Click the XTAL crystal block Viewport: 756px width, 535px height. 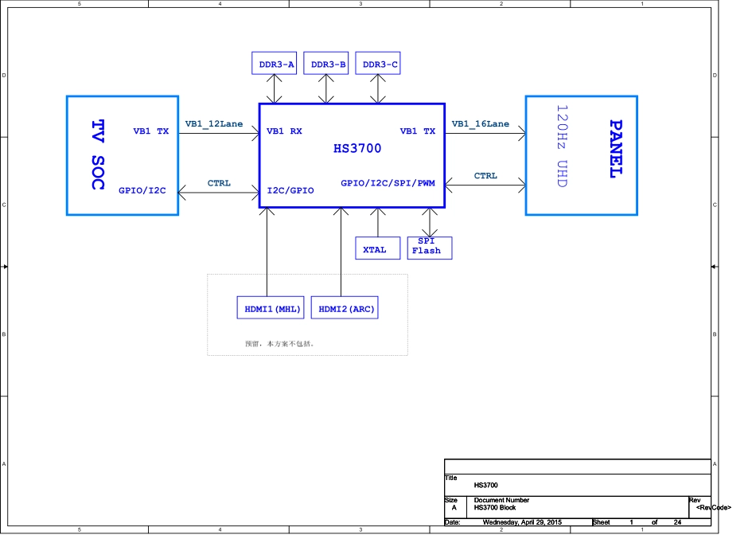coord(375,249)
